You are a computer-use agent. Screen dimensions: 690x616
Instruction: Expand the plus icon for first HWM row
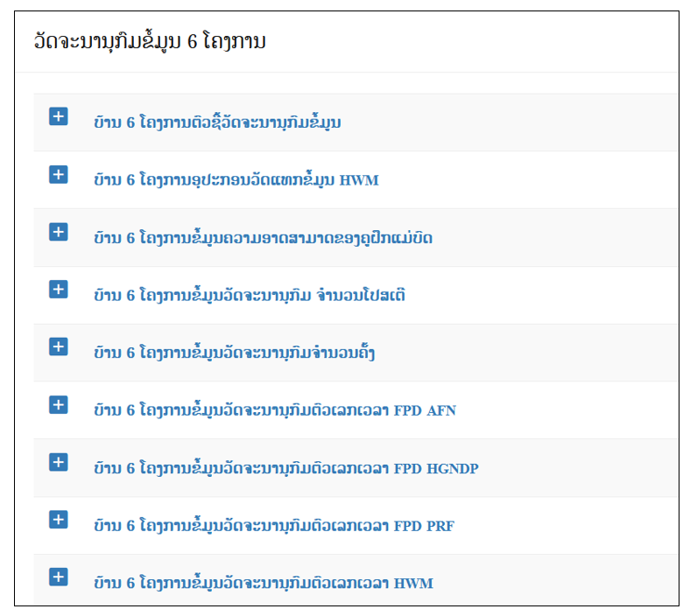58,174
